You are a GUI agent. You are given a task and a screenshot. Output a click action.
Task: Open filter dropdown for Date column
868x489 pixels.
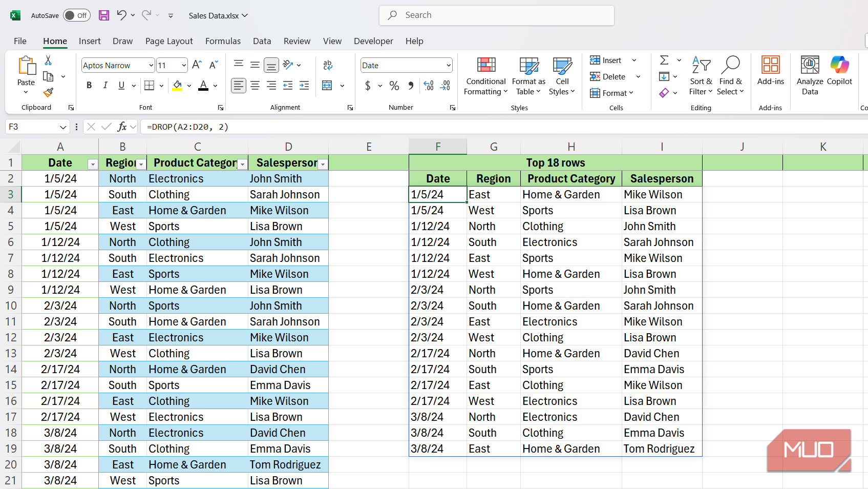[93, 164]
